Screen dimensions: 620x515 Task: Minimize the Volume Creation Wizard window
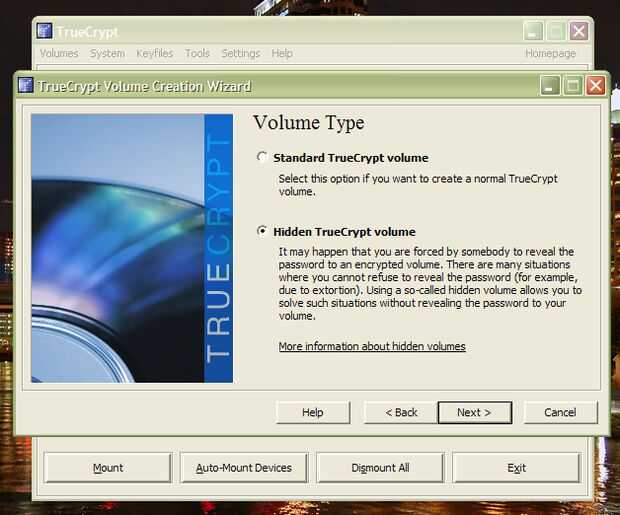coord(550,86)
